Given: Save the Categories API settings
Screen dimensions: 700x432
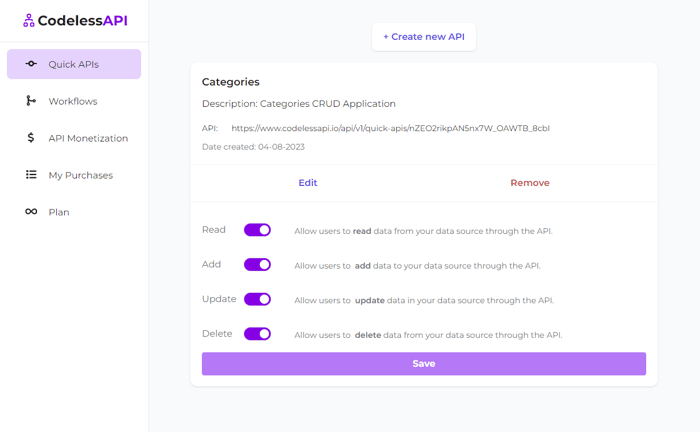Looking at the screenshot, I should tap(424, 364).
